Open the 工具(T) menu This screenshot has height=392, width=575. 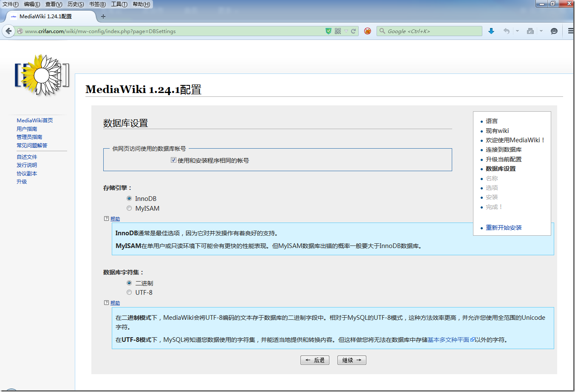tap(119, 4)
